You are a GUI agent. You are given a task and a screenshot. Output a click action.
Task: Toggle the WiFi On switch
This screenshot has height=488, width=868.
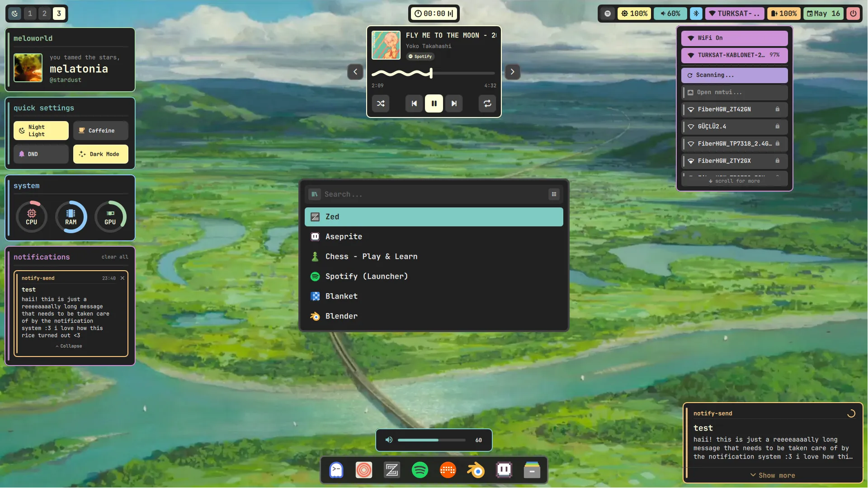tap(735, 38)
